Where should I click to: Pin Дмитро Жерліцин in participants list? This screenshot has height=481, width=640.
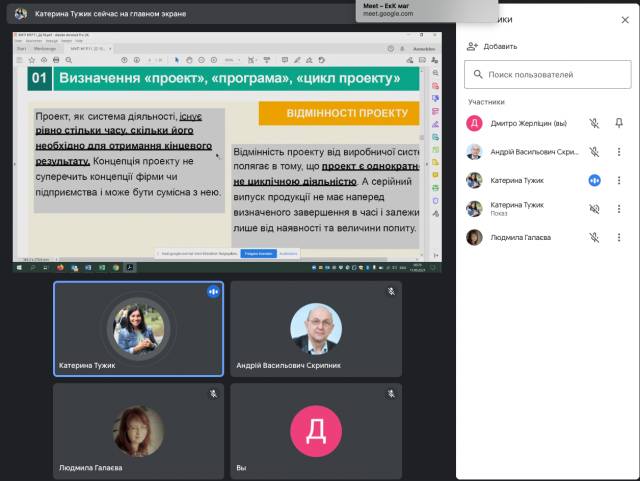pyautogui.click(x=619, y=123)
